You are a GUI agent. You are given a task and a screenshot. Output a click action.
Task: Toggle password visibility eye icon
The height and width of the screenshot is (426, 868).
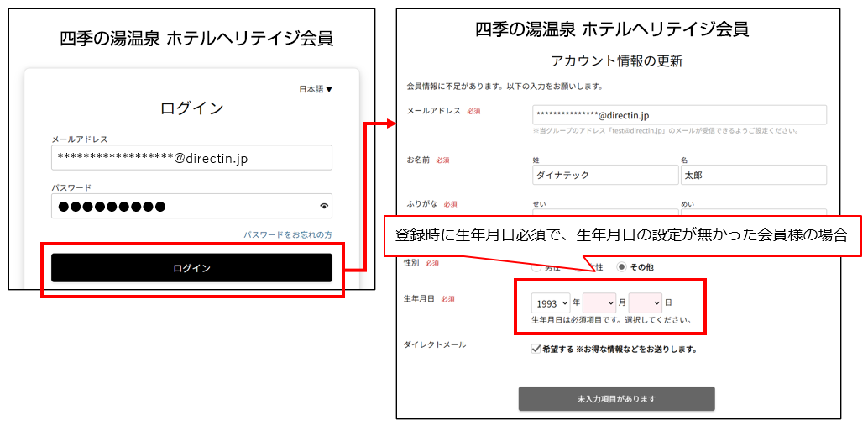point(324,206)
